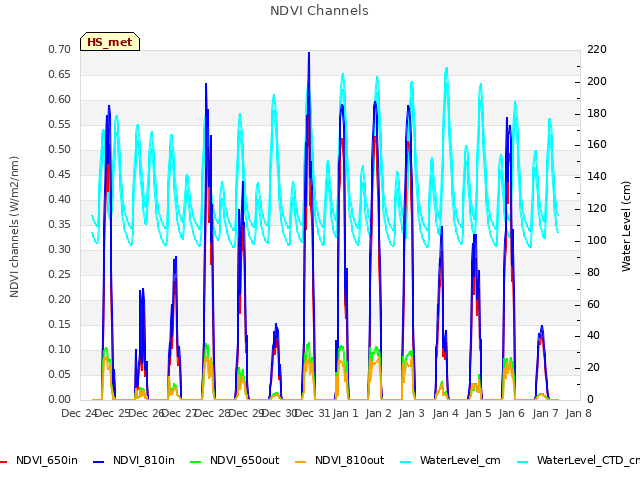This screenshot has height=480, width=640.
Task: Click the highest cyan water level peak on Jan 4
Action: pyautogui.click(x=447, y=69)
